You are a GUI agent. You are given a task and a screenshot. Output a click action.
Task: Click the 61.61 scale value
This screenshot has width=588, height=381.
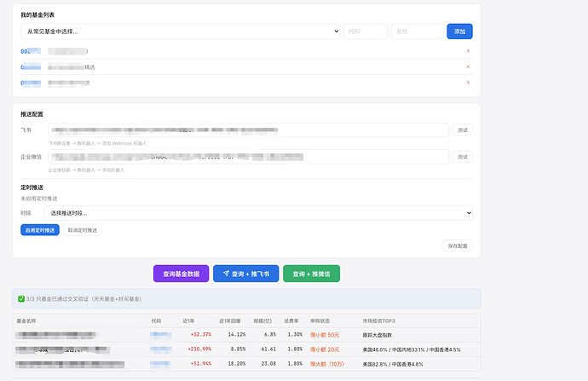point(268,349)
